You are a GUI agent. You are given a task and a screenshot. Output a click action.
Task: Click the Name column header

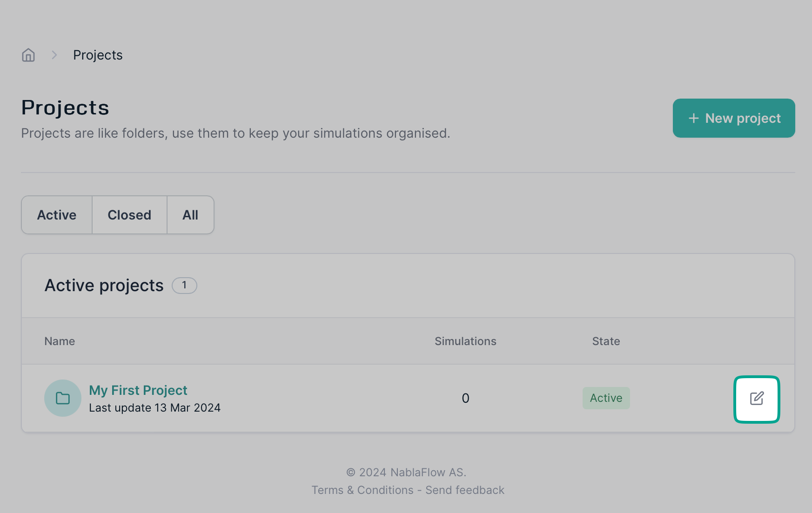click(x=60, y=341)
